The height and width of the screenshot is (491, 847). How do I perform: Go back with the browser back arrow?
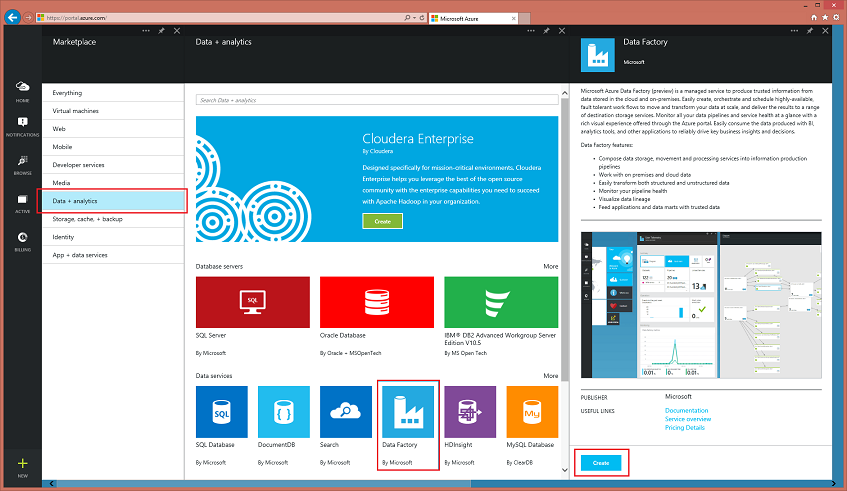(x=12, y=17)
